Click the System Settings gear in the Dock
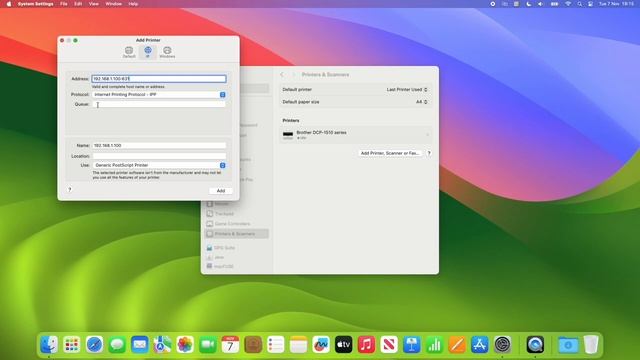Viewport: 640px width, 360px height. click(x=502, y=344)
